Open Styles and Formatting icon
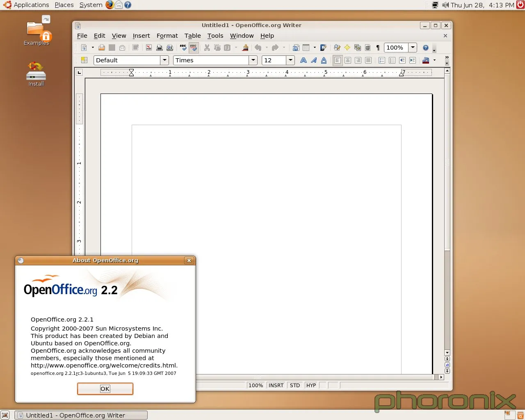Image resolution: width=525 pixels, height=420 pixels. point(84,60)
